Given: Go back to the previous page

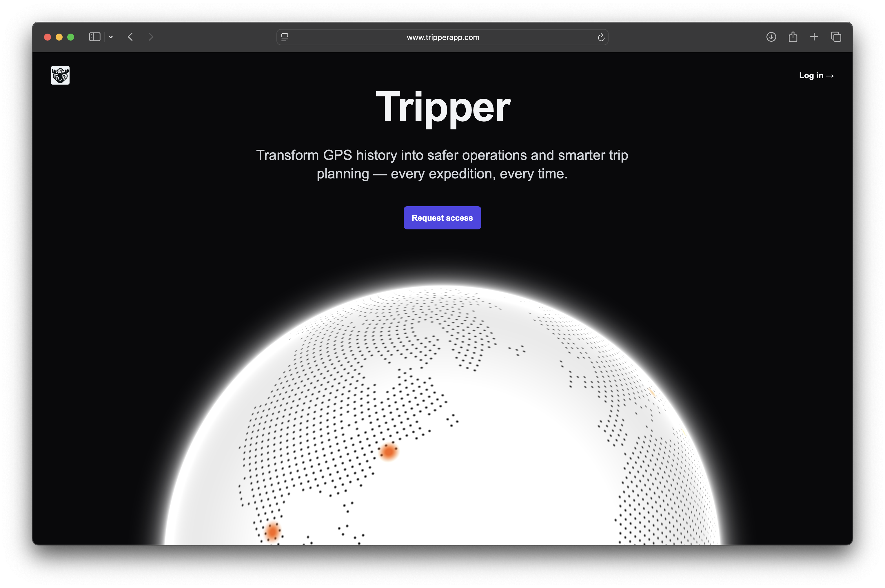Looking at the screenshot, I should click(130, 37).
